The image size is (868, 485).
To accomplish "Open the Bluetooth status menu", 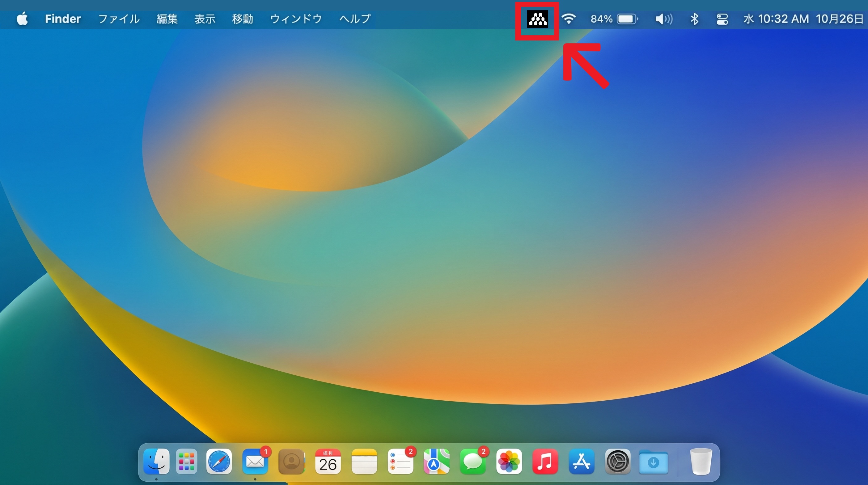I will [x=694, y=19].
